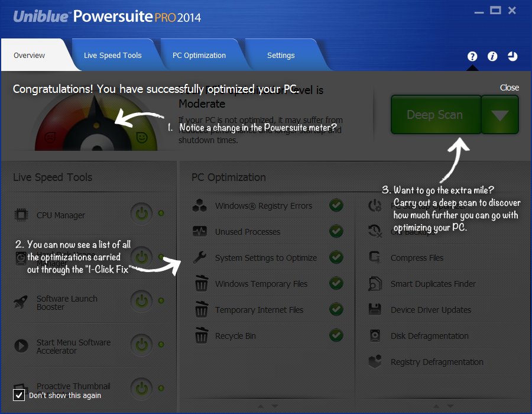Screen dimensions: 532x414
Task: Minimize the Powersuite window
Action: pos(479,12)
